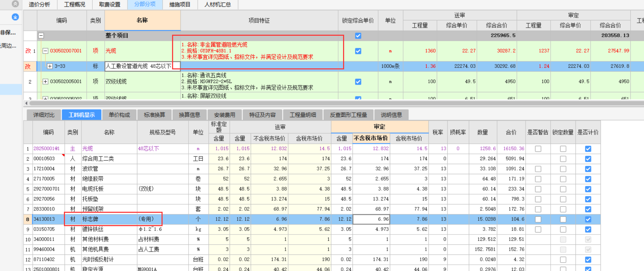
Task: Select the 工料机显示 tab
Action: pyautogui.click(x=81, y=115)
